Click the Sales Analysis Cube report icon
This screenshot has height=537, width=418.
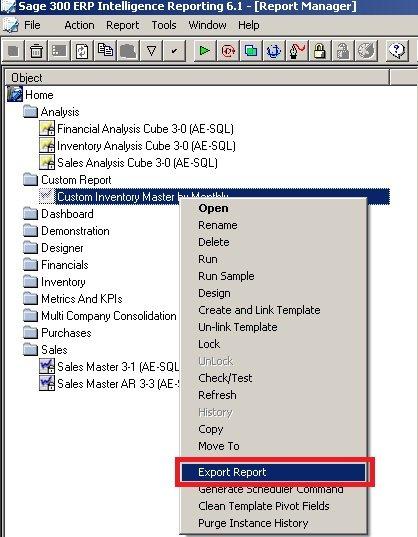point(47,163)
